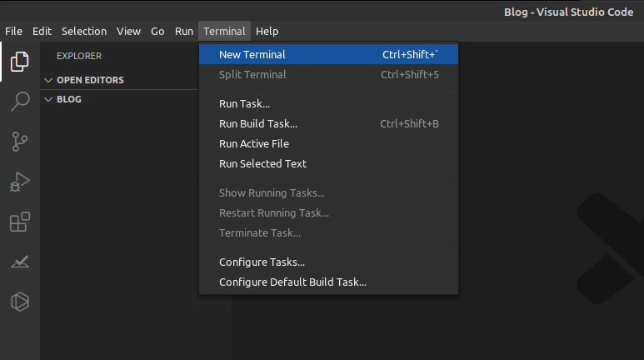The width and height of the screenshot is (644, 360).
Task: Click Terminate Task... entry
Action: pos(328,232)
